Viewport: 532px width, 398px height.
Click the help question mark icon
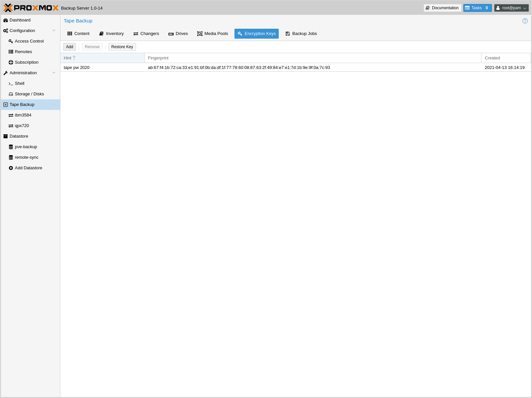coord(525,21)
